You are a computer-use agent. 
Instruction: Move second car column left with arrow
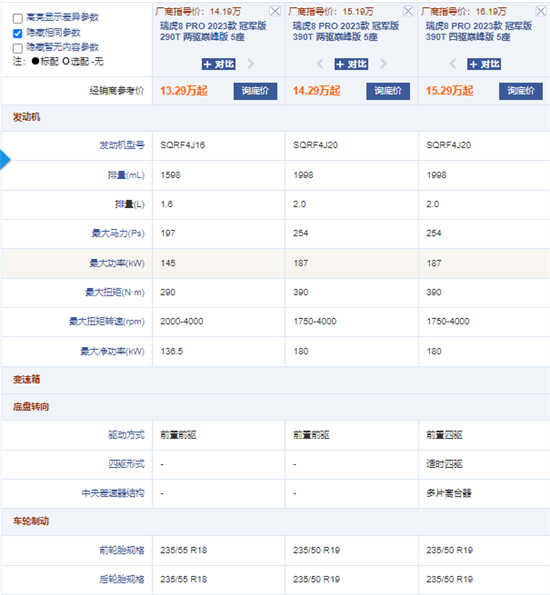point(320,64)
